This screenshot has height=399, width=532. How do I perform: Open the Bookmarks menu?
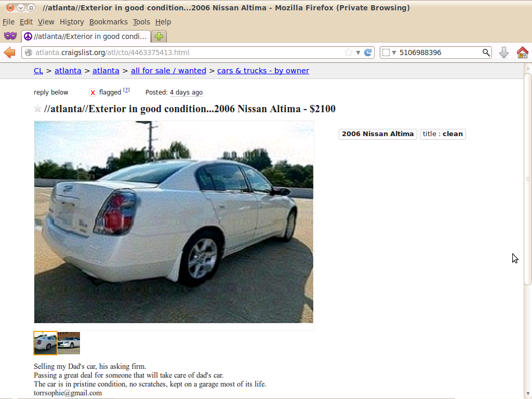[108, 22]
